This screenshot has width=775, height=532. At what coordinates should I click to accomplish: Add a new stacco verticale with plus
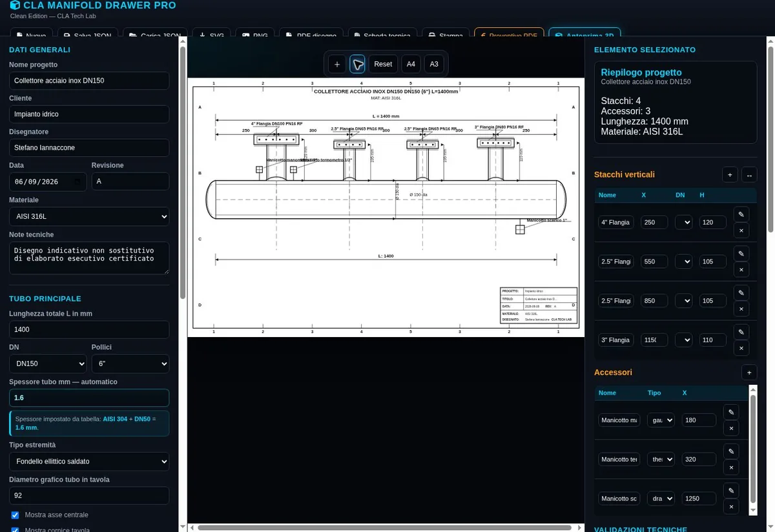[x=730, y=174]
